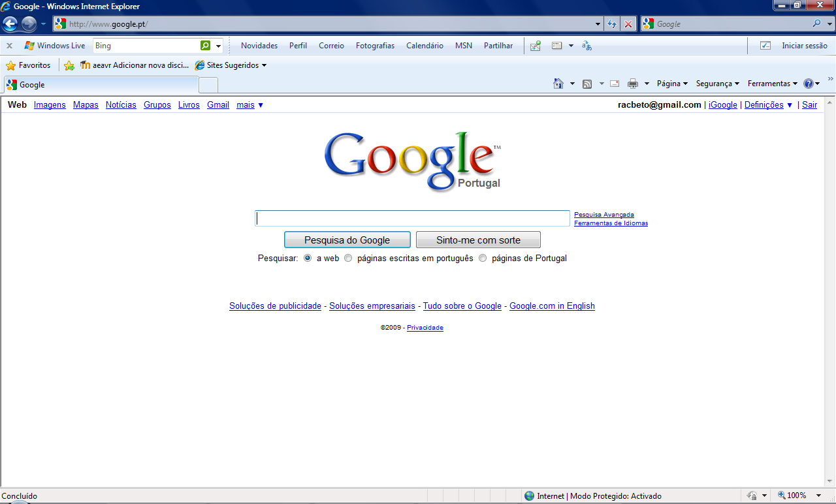The width and height of the screenshot is (836, 504).
Task: Click the Internet globe zone icon in status bar
Action: point(530,496)
